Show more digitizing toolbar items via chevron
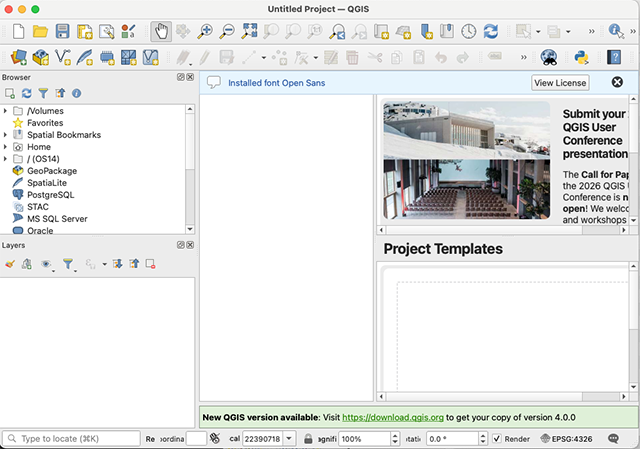 point(523,58)
